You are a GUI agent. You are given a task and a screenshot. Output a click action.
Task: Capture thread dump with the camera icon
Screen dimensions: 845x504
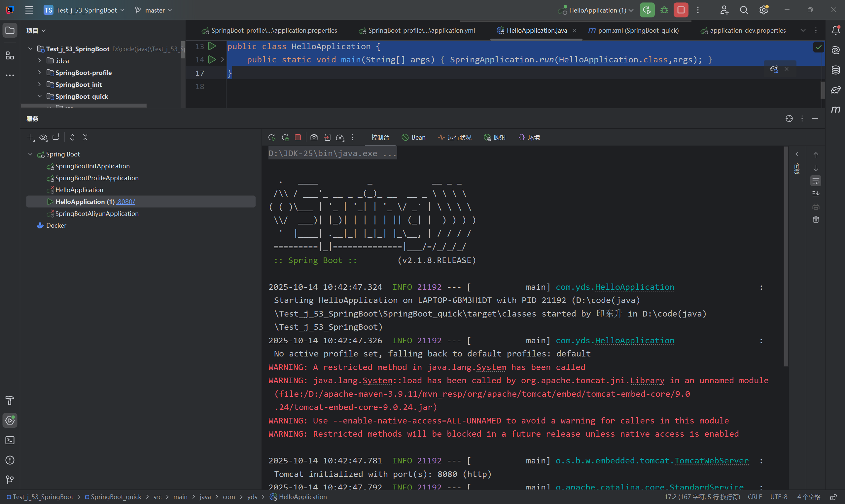(x=314, y=137)
